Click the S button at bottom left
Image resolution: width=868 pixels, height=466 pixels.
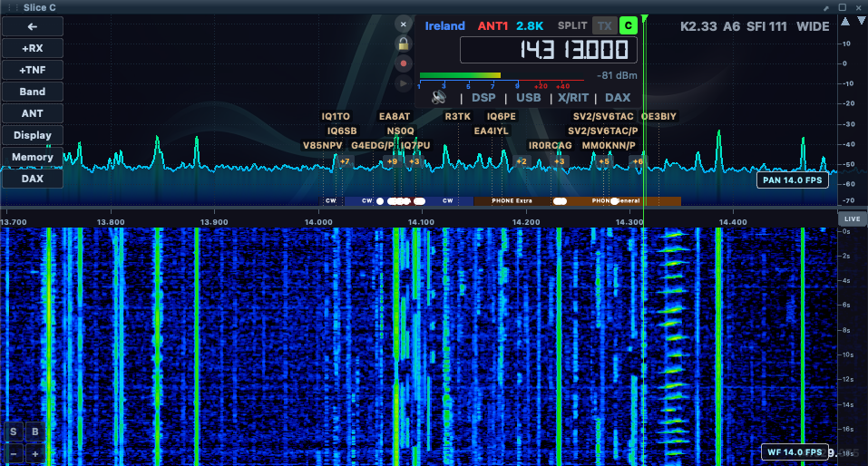click(14, 432)
